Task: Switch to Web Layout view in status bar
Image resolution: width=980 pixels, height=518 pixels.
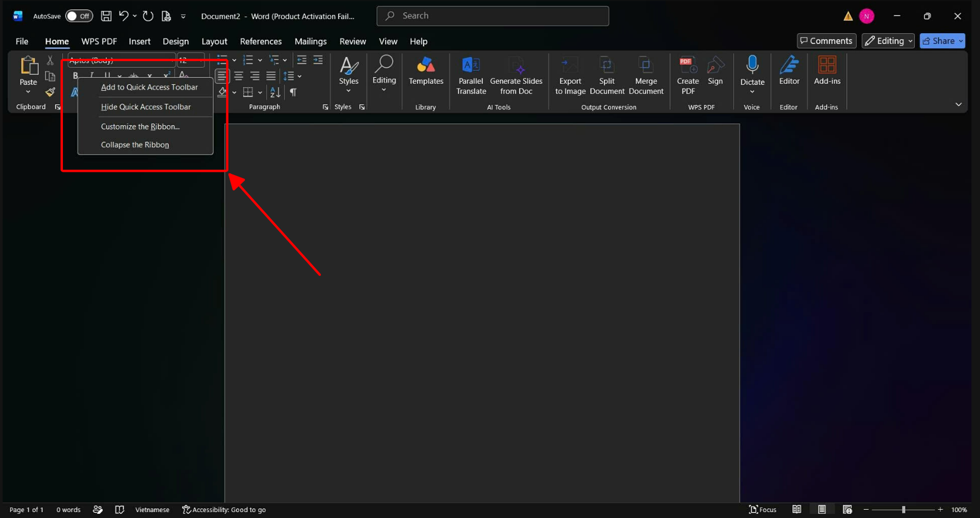Action: 848,510
